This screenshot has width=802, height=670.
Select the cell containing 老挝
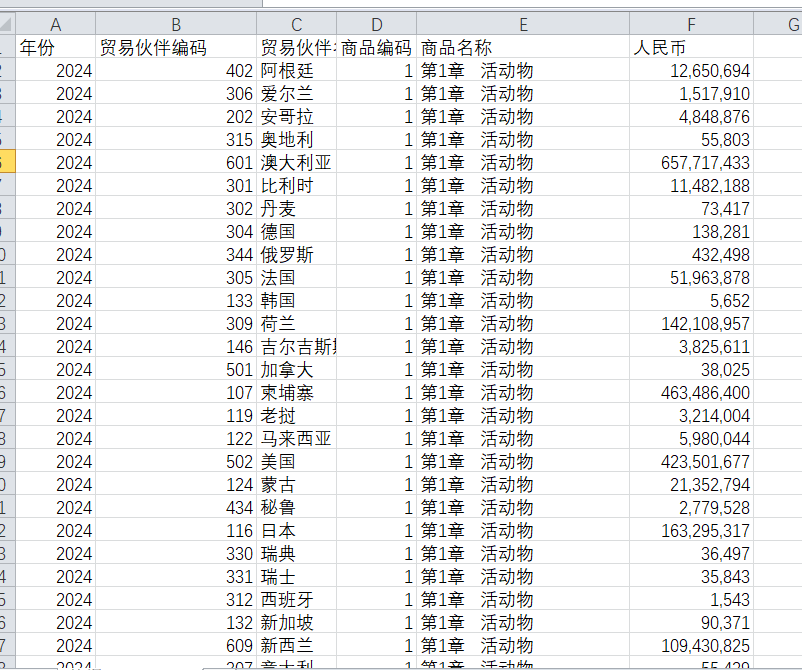tap(296, 415)
